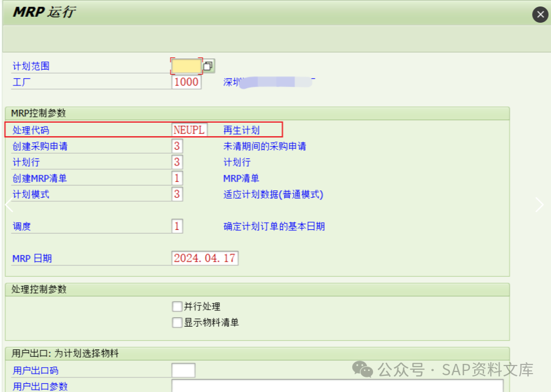551x392 pixels.
Task: Open multiple selection for 计划范围 field
Action: pyautogui.click(x=209, y=65)
